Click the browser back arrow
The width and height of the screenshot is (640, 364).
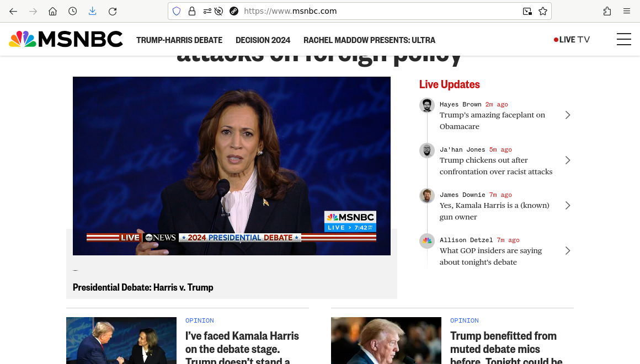click(13, 11)
